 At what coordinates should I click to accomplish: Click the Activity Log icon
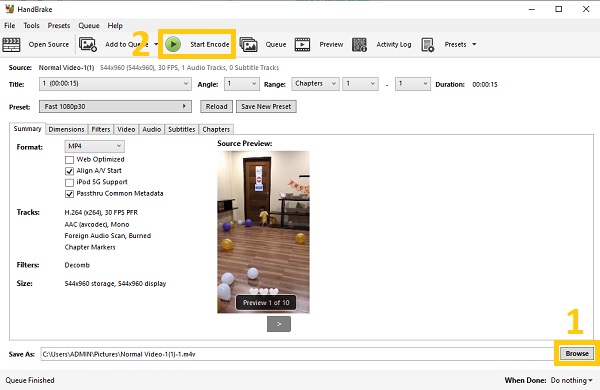pos(359,44)
